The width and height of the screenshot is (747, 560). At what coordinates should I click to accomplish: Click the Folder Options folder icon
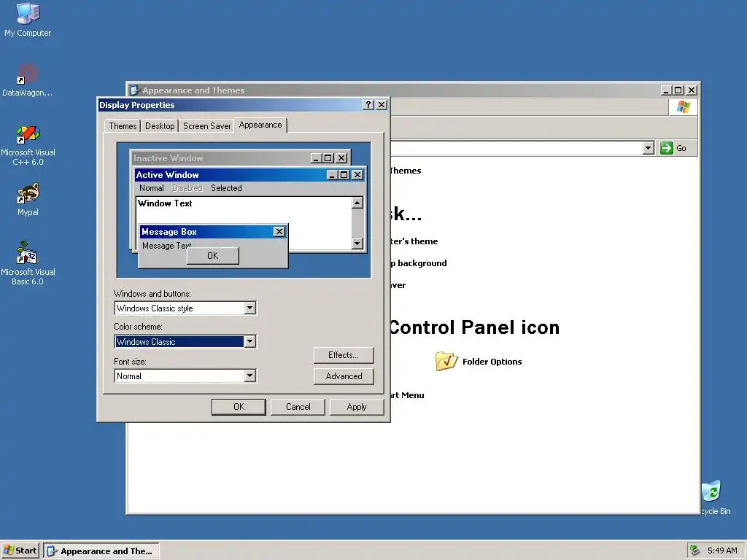446,362
